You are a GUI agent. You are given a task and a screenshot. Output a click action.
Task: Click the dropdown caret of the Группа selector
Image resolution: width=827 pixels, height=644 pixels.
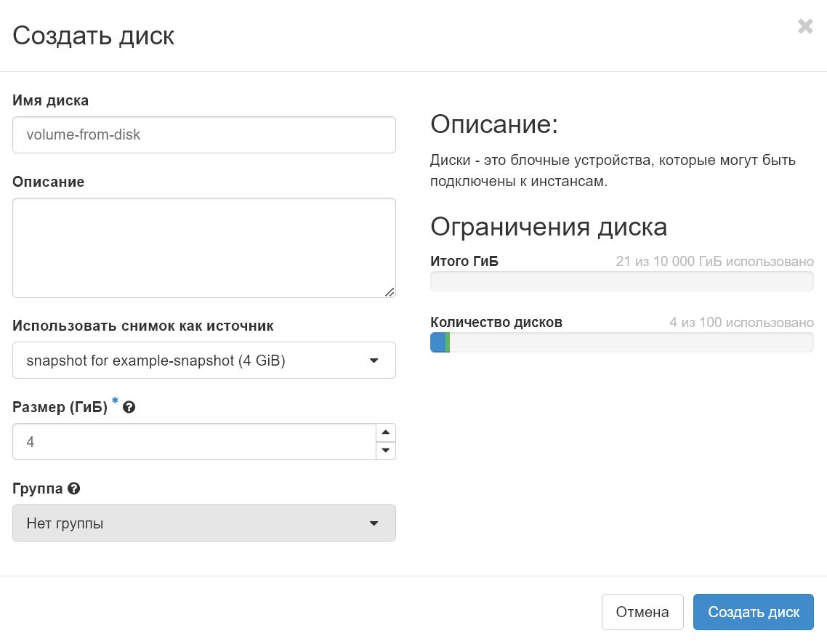pos(374,523)
